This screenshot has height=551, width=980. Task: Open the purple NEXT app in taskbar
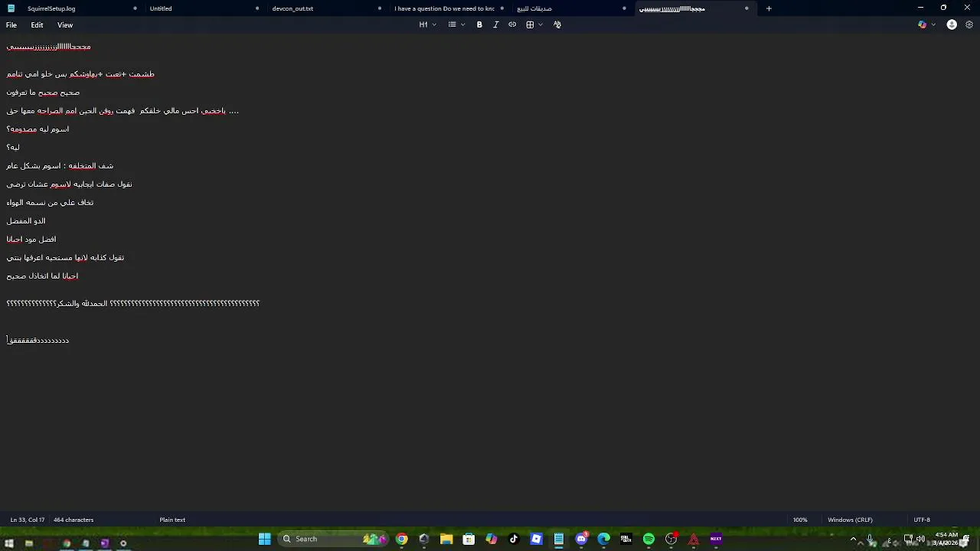tap(716, 539)
